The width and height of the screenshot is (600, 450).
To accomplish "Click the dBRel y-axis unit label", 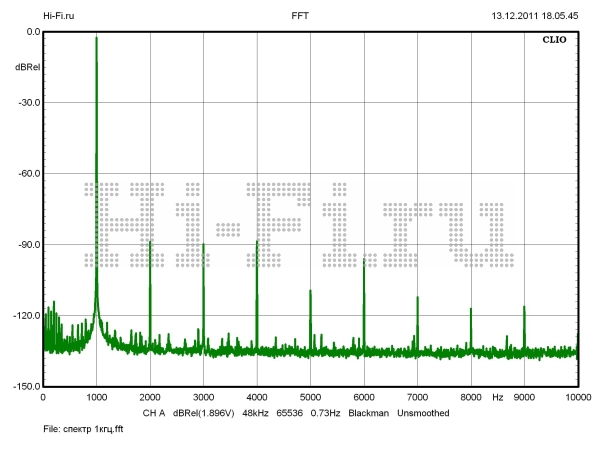I will [x=28, y=67].
